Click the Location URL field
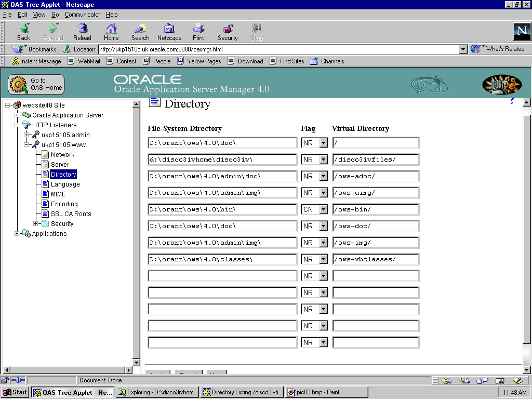Screen dimensions: 532x399 pyautogui.click(x=278, y=49)
